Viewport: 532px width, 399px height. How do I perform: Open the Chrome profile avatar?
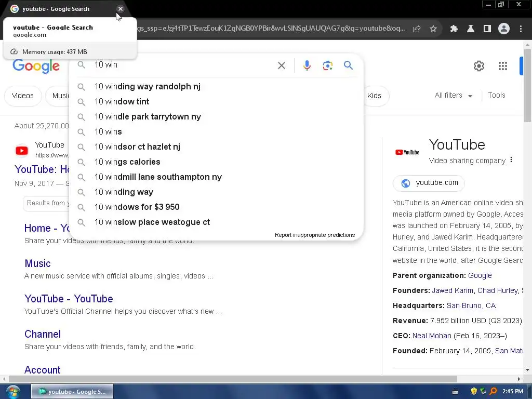[x=504, y=29]
